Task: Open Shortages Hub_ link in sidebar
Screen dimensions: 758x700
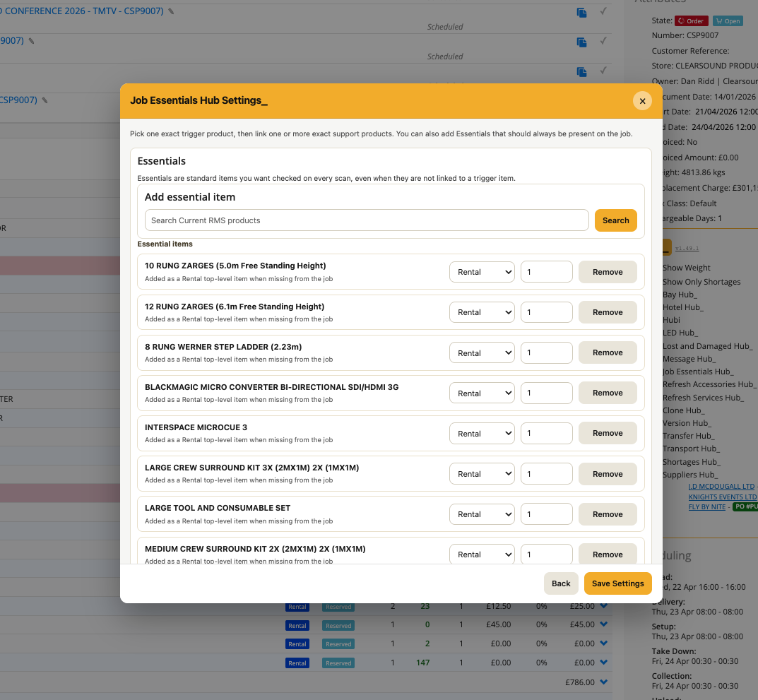Action: point(692,462)
